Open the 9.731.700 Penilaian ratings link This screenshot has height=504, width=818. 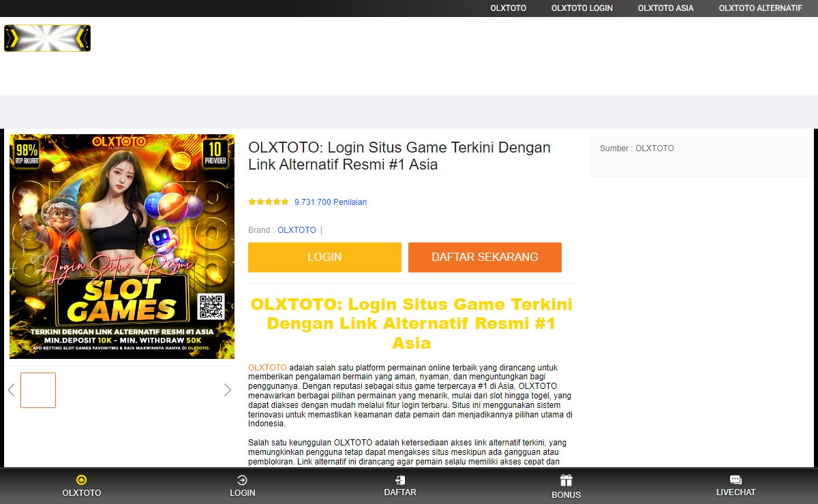click(x=331, y=202)
